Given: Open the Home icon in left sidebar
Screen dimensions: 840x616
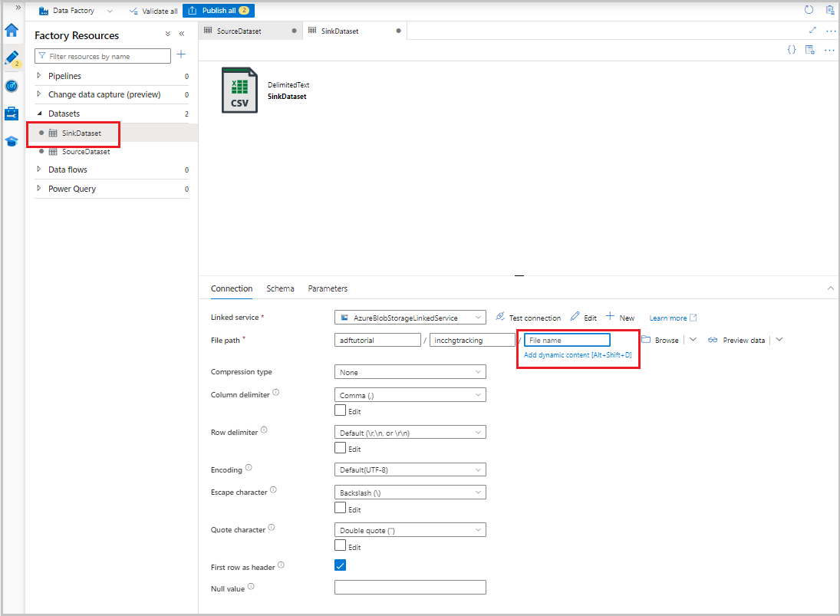Looking at the screenshot, I should [x=12, y=31].
